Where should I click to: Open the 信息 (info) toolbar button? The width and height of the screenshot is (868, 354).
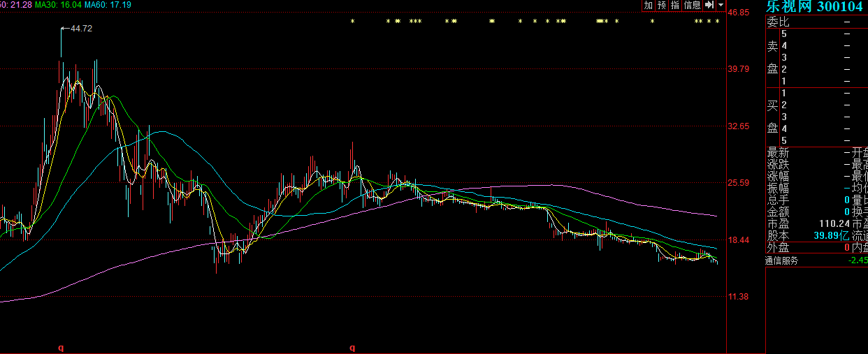[x=692, y=5]
